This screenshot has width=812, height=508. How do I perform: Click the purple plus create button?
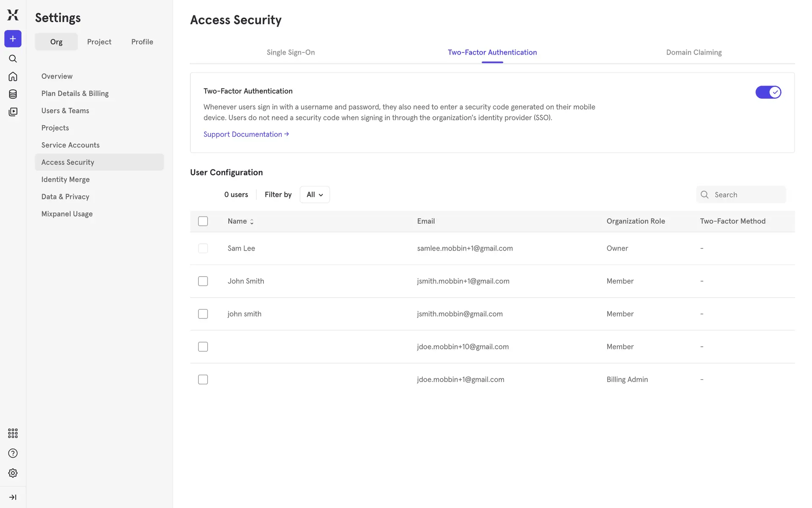pyautogui.click(x=13, y=39)
